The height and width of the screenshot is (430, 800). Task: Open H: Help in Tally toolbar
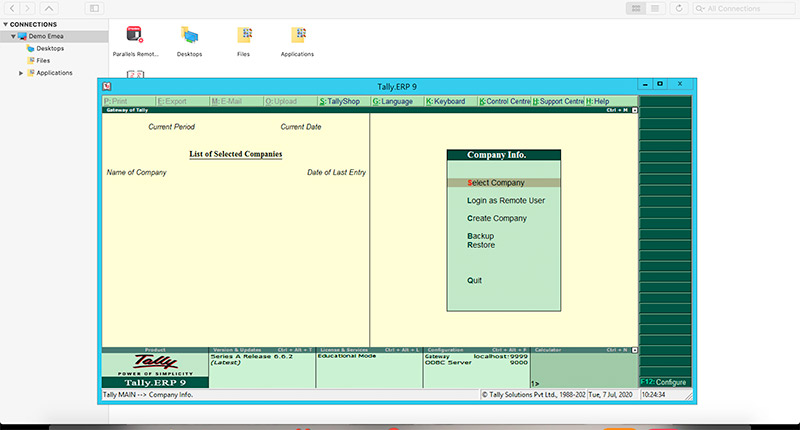pos(611,101)
